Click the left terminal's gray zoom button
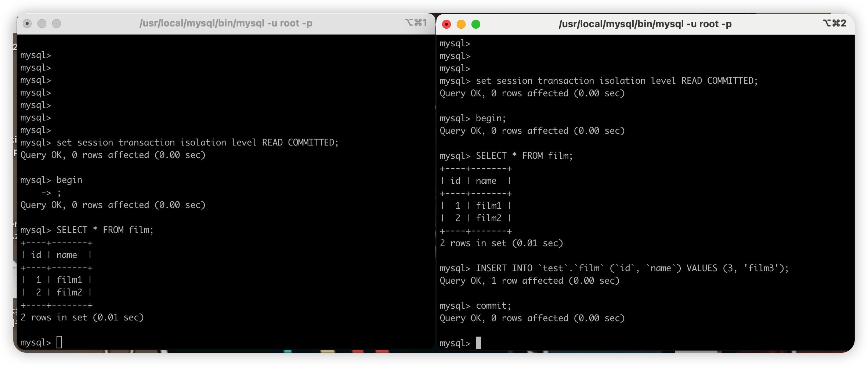 57,24
